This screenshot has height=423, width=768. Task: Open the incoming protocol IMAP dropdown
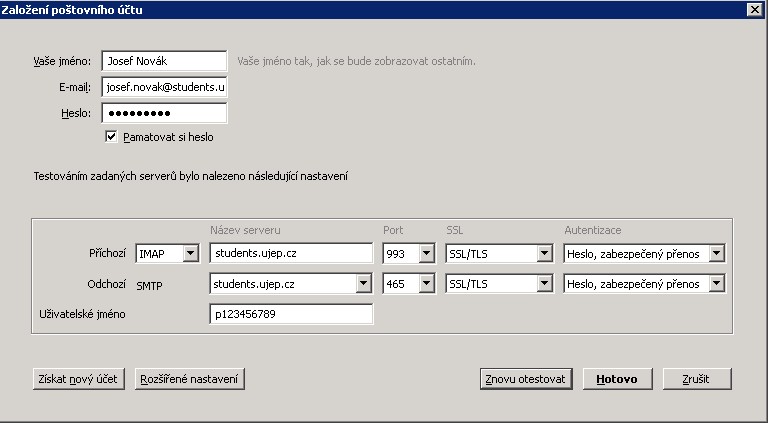point(190,254)
